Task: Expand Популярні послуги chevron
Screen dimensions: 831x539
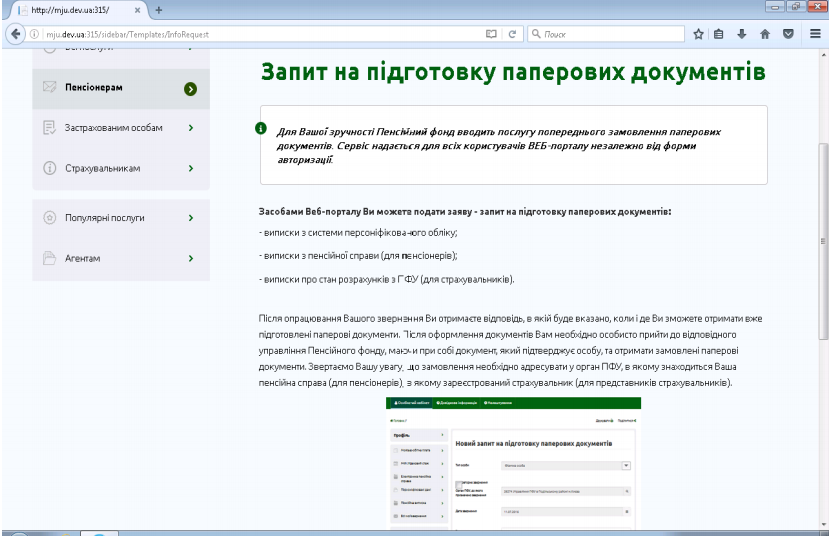Action: coord(191,218)
